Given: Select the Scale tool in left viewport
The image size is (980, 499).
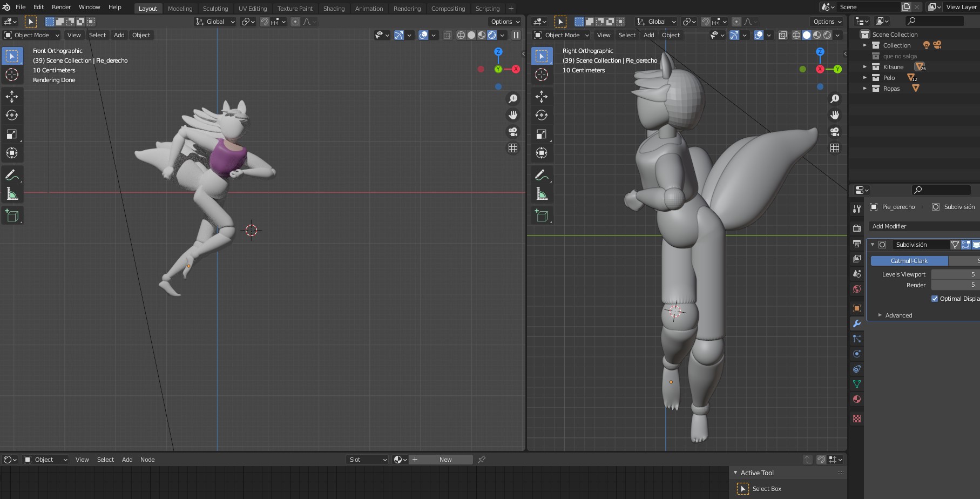Looking at the screenshot, I should [12, 134].
